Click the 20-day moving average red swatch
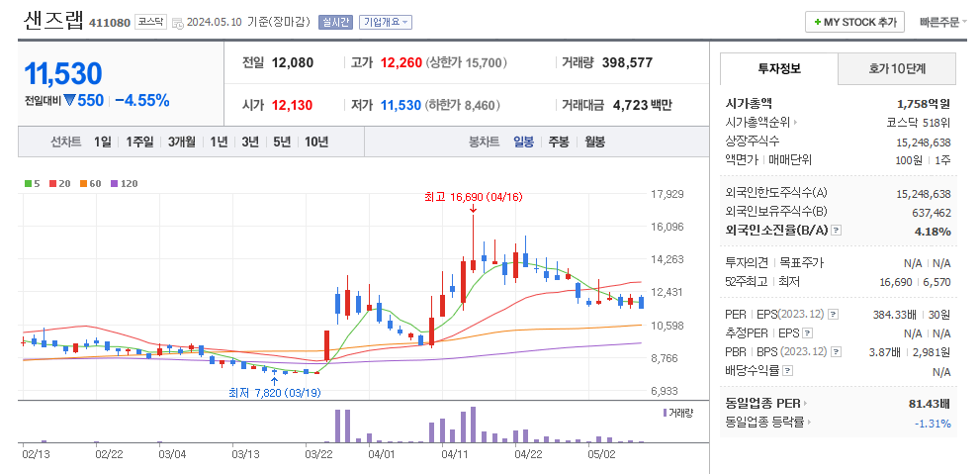 pos(52,184)
